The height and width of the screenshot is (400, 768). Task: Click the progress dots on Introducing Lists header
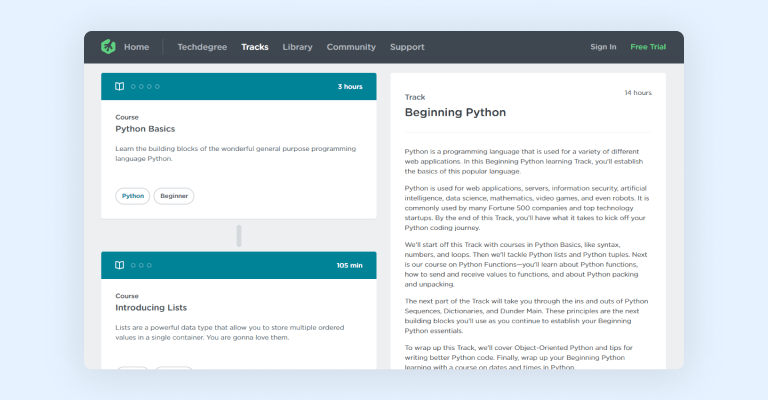pyautogui.click(x=141, y=265)
